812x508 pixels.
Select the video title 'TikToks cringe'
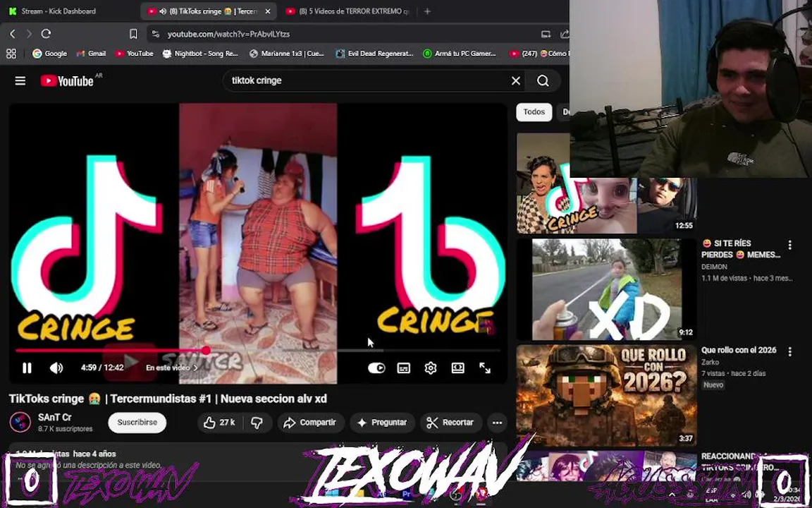pos(168,399)
